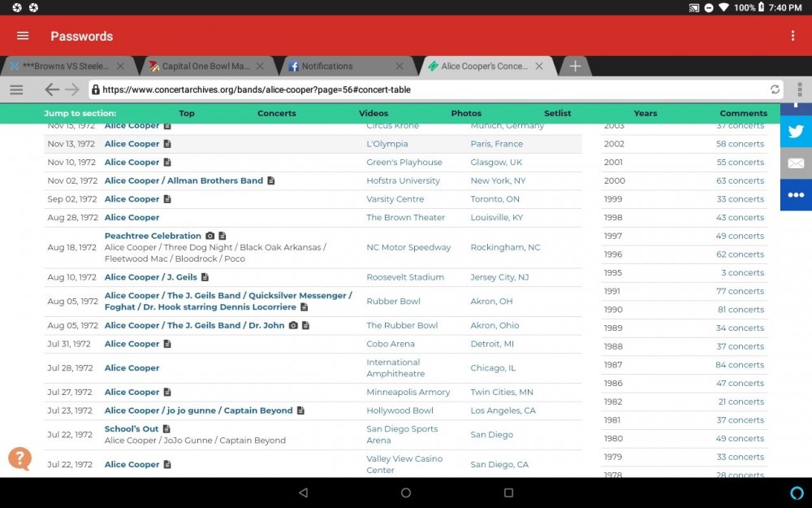Open setlist icon beside Allman Brothers Band
812x508 pixels.
[271, 180]
